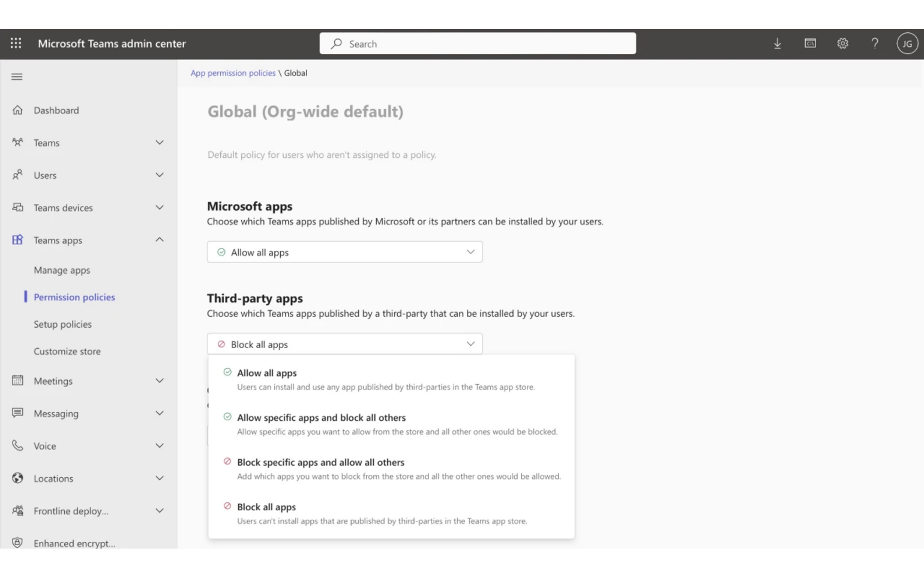
Task: Click the Teams devices icon
Action: (x=17, y=207)
